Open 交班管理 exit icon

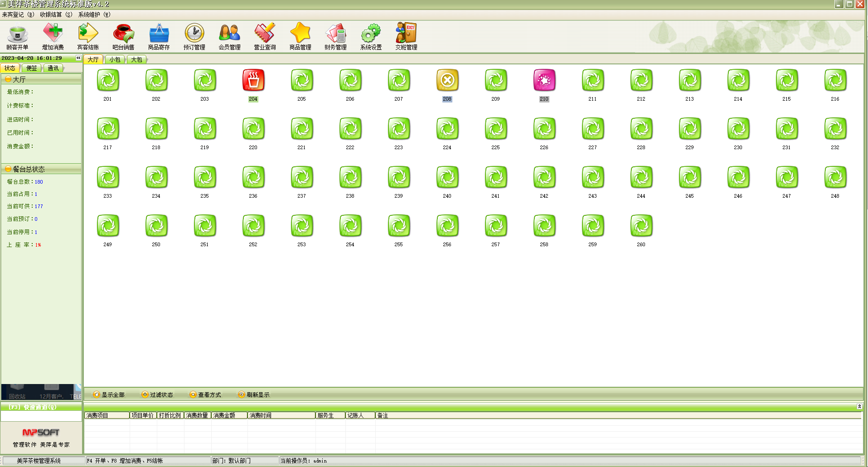tap(406, 37)
